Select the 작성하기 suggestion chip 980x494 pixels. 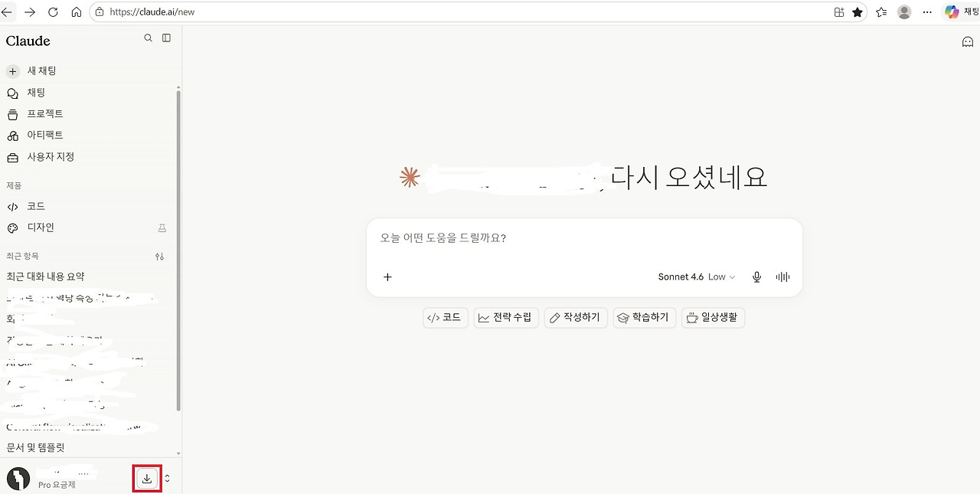[x=576, y=317]
